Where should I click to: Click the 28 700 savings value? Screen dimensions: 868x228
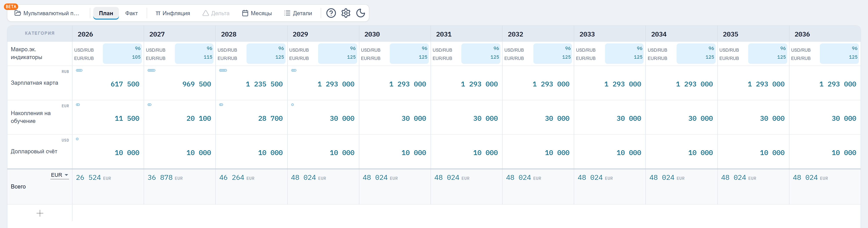pyautogui.click(x=271, y=119)
